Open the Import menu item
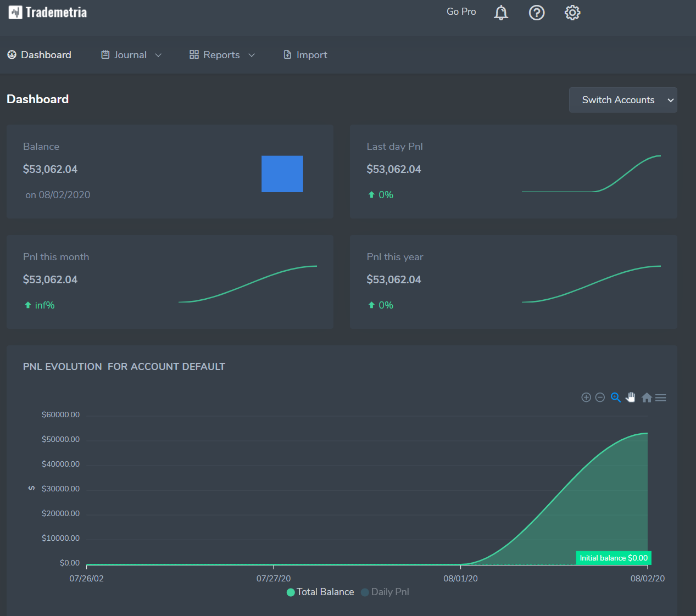The image size is (696, 616). [x=305, y=55]
